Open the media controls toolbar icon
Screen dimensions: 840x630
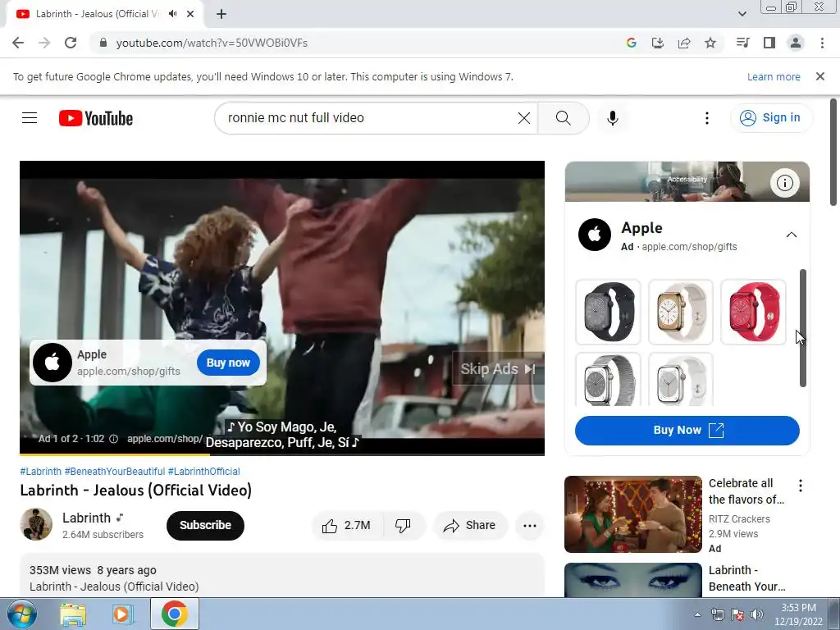(742, 43)
